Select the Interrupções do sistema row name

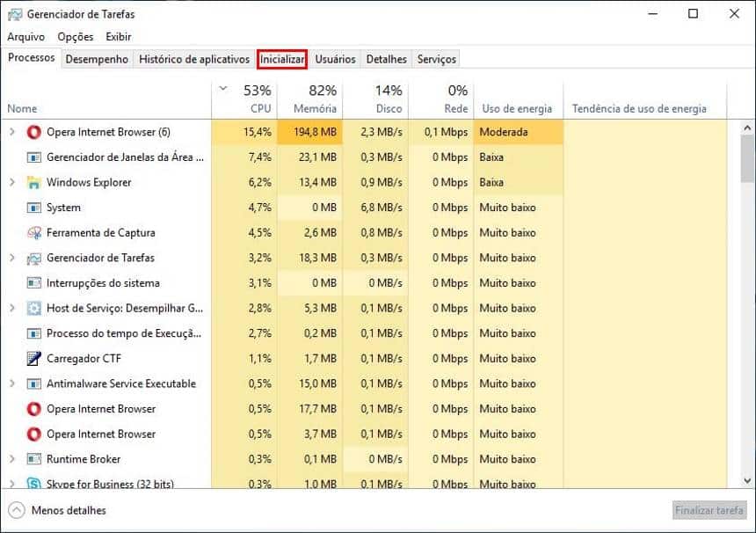point(103,283)
